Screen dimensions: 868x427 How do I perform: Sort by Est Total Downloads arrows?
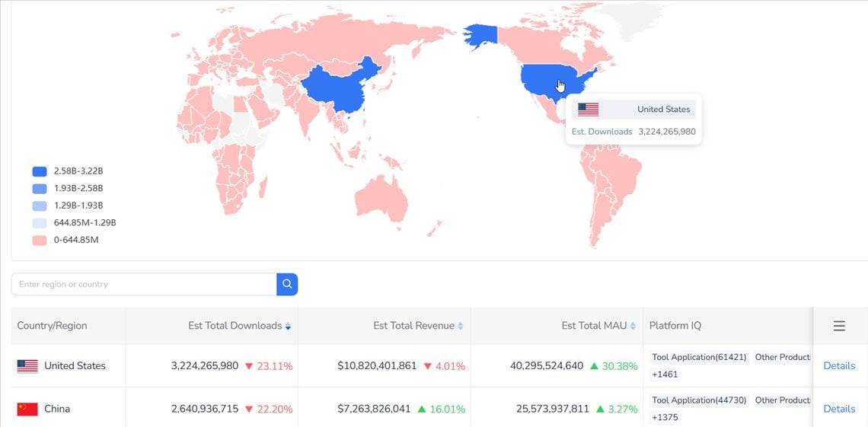click(x=288, y=327)
